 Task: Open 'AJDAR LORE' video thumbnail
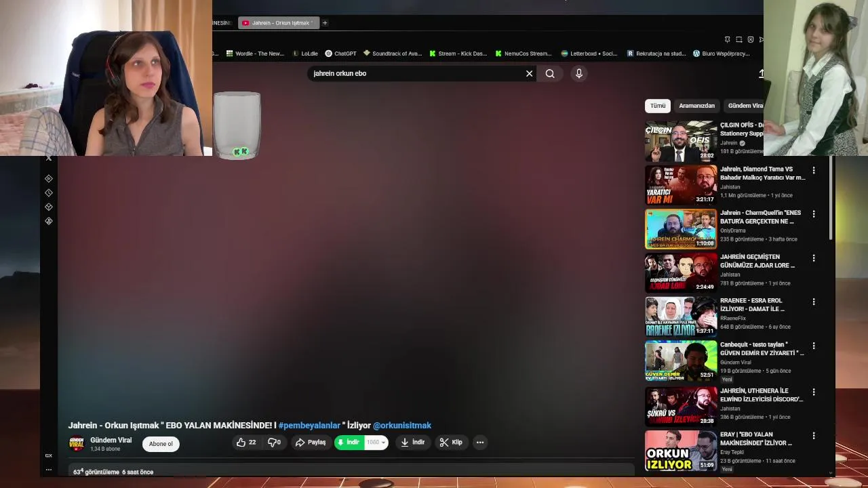pyautogui.click(x=681, y=272)
